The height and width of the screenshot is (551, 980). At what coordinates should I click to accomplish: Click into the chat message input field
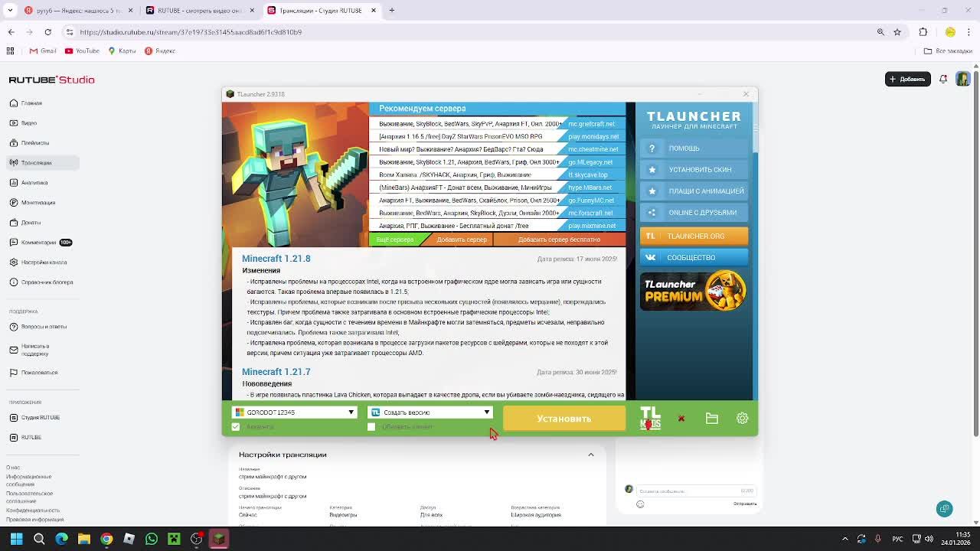[x=695, y=491]
